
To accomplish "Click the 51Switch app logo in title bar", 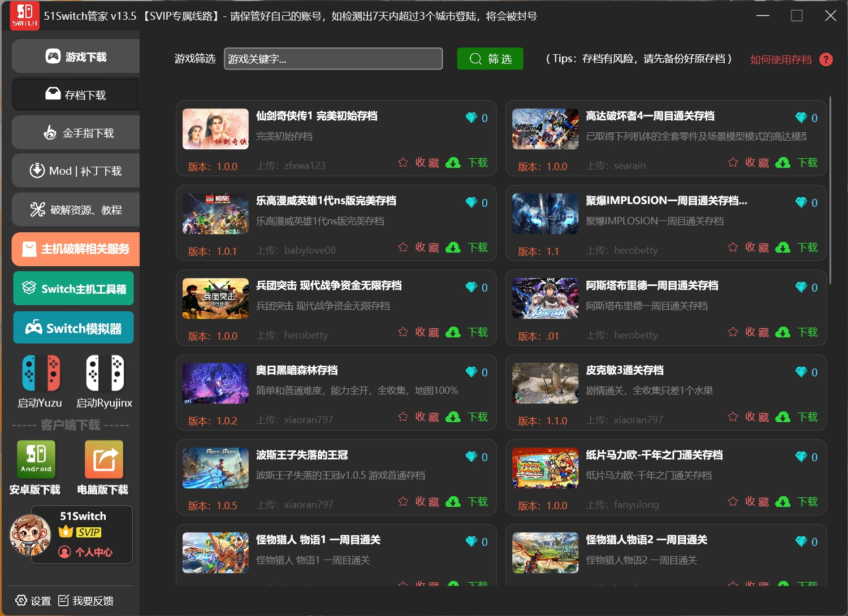I will click(x=25, y=16).
